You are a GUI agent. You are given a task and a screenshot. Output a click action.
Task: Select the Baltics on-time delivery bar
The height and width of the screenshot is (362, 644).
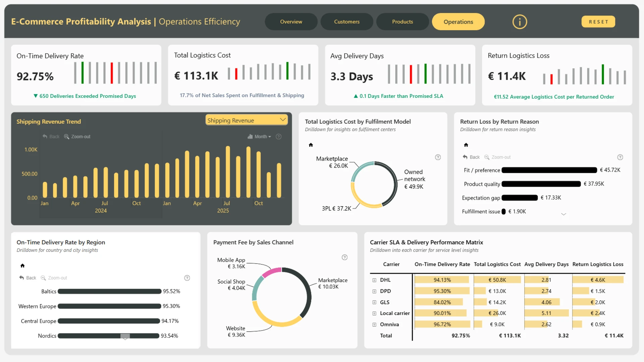tap(109, 291)
